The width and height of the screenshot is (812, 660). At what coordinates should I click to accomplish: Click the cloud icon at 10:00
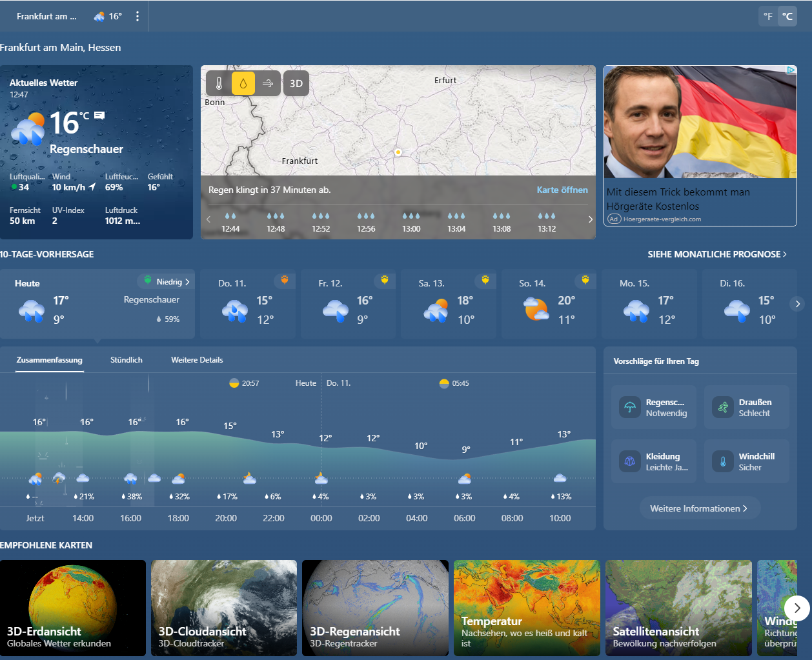tap(560, 478)
